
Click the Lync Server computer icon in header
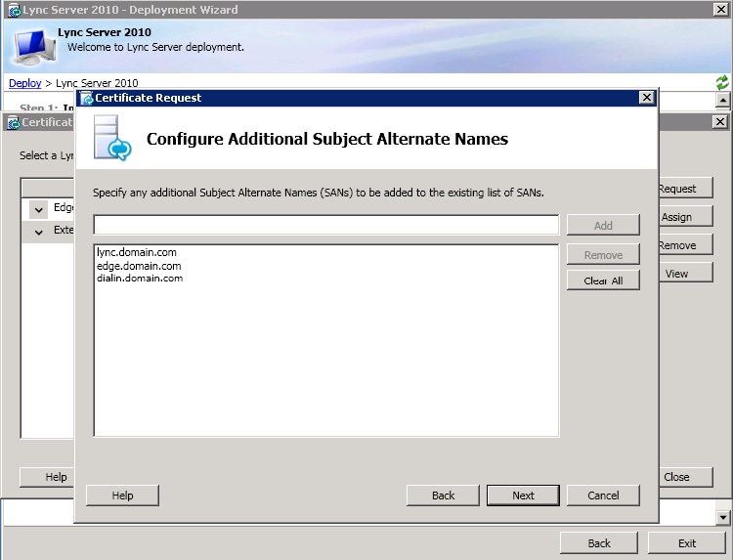pyautogui.click(x=30, y=46)
